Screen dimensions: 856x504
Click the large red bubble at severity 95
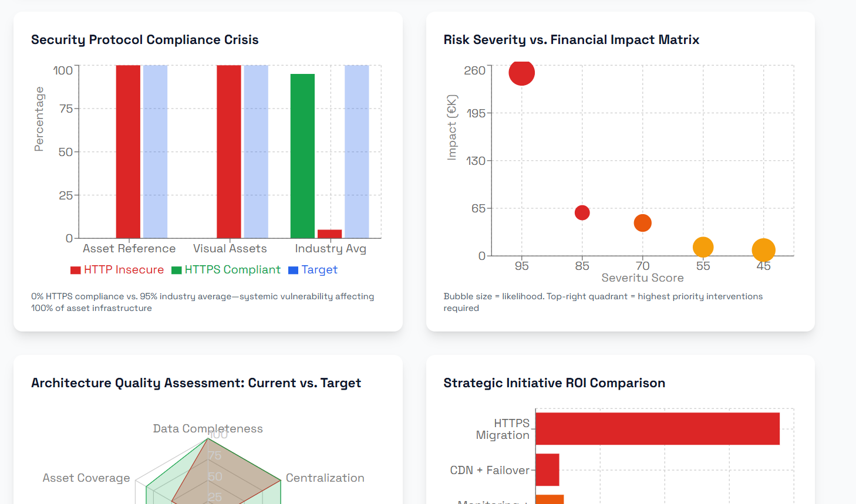(x=522, y=73)
